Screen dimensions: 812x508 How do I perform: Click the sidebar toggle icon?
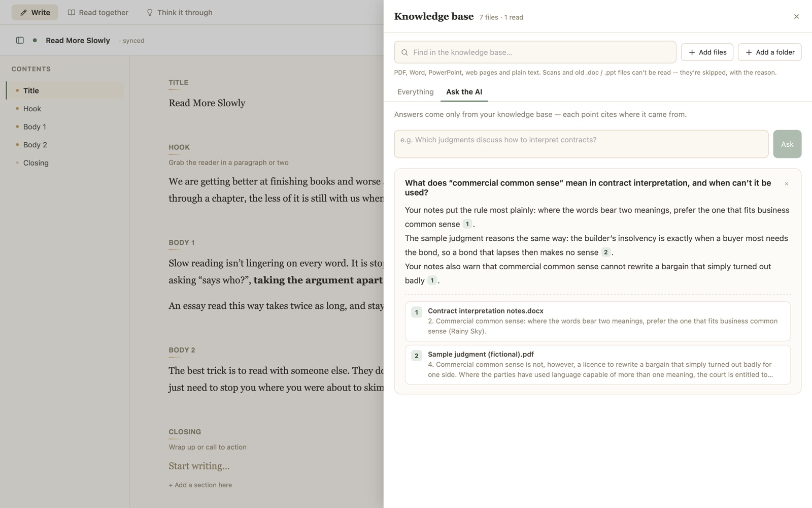pyautogui.click(x=20, y=40)
